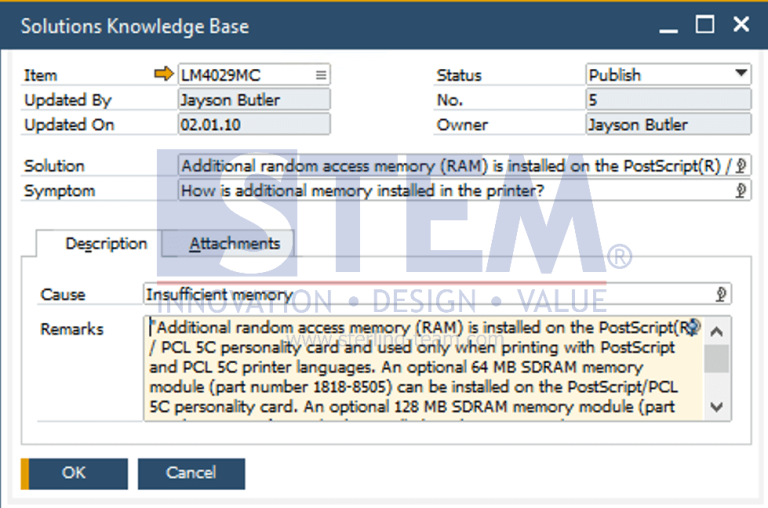Minimize the Solutions Knowledge Base window
Screen dimensions: 768x508
670,25
